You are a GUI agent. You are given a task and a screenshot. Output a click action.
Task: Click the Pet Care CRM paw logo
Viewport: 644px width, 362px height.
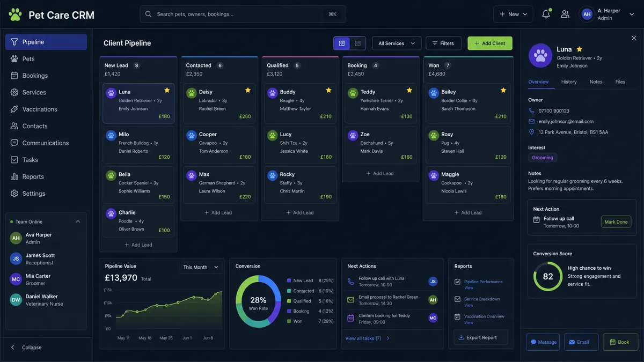coord(15,14)
